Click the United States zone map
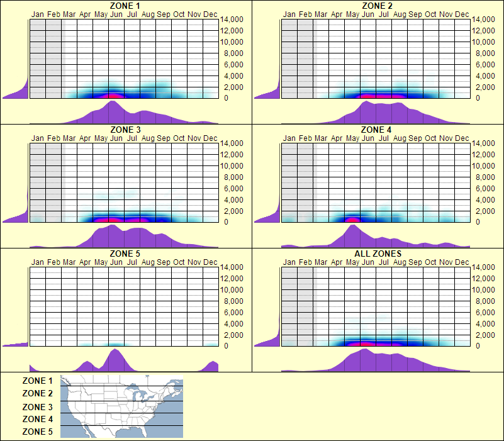Image resolution: width=504 pixels, height=441 pixels. pos(121,406)
